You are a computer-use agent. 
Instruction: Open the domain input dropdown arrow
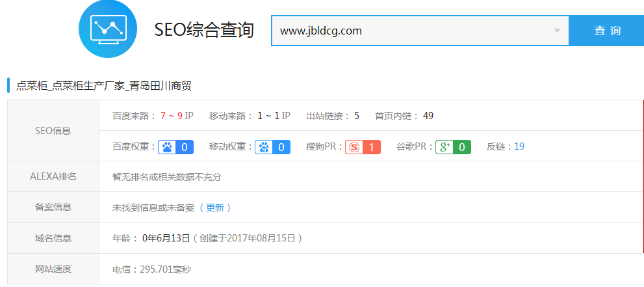(x=557, y=31)
